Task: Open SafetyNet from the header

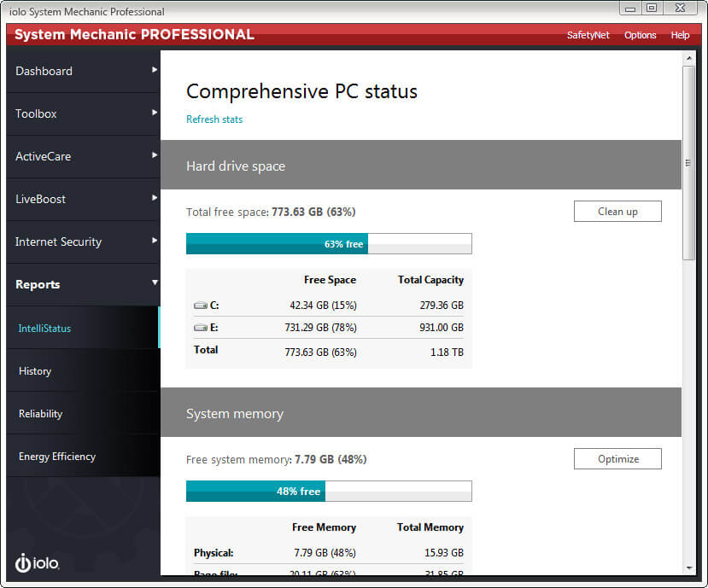Action: 588,35
